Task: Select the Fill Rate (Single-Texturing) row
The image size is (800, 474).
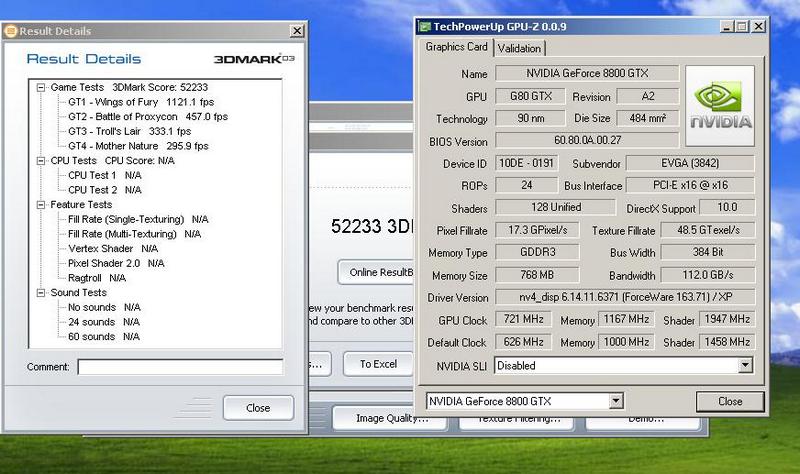Action: pyautogui.click(x=138, y=219)
